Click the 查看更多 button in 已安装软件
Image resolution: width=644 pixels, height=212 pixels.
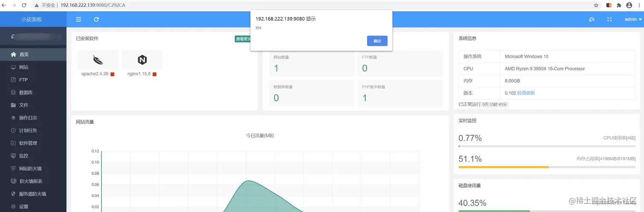point(243,39)
